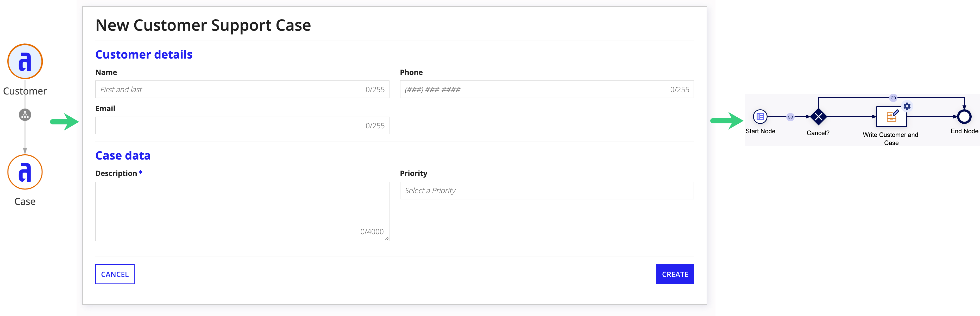Select the Priority dropdown field
980x316 pixels.
point(547,191)
